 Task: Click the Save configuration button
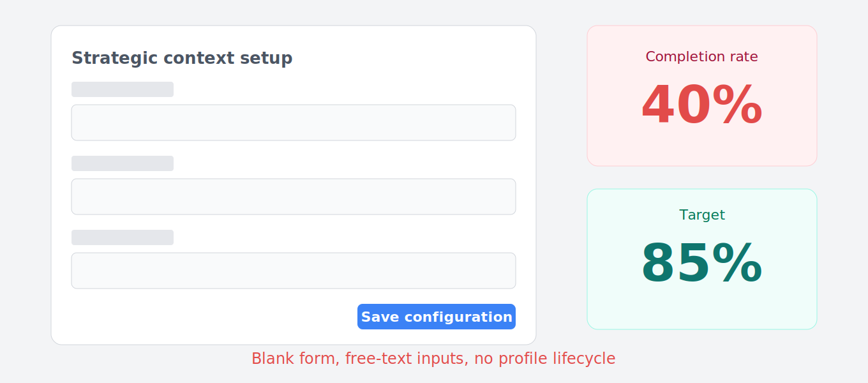pyautogui.click(x=437, y=317)
